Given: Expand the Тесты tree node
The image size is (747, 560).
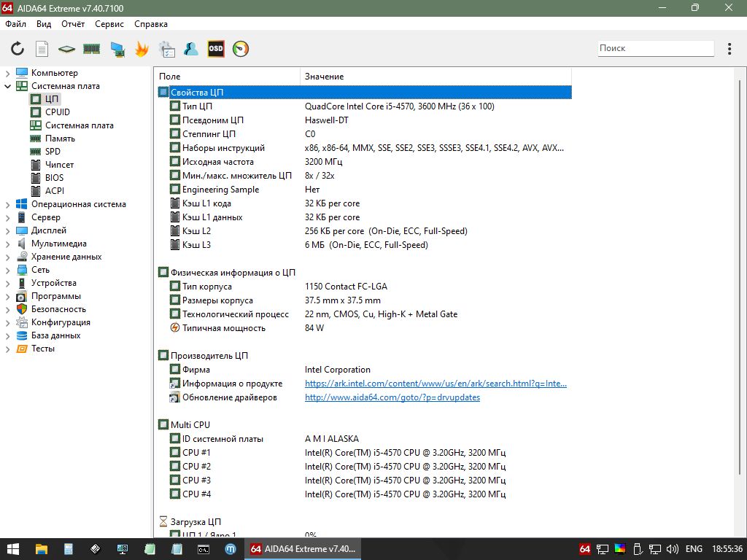Looking at the screenshot, I should tap(7, 349).
